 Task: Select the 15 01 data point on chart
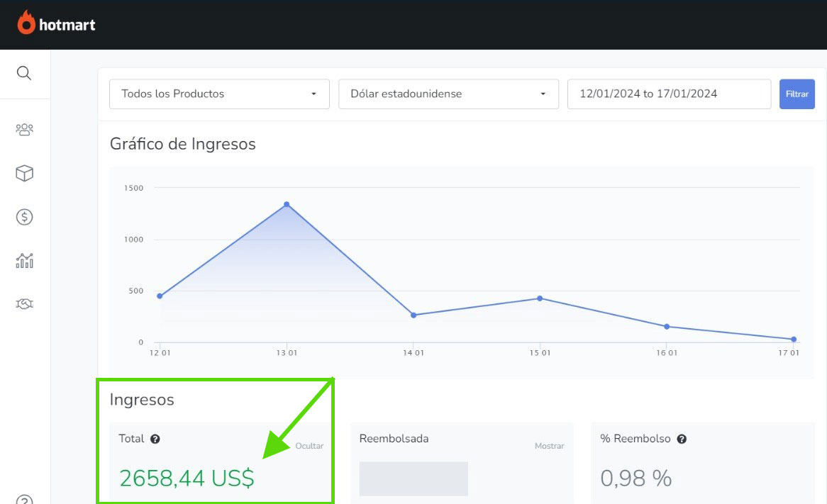click(x=540, y=298)
